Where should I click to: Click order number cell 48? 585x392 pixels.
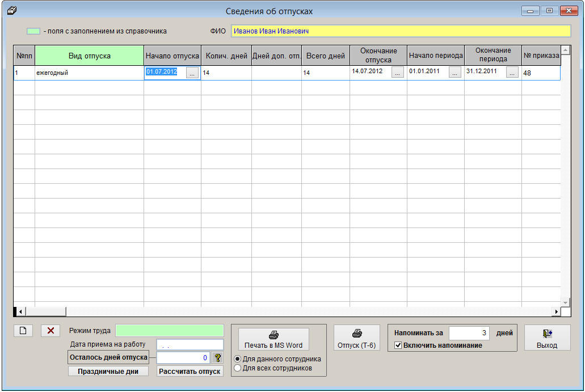click(x=541, y=73)
